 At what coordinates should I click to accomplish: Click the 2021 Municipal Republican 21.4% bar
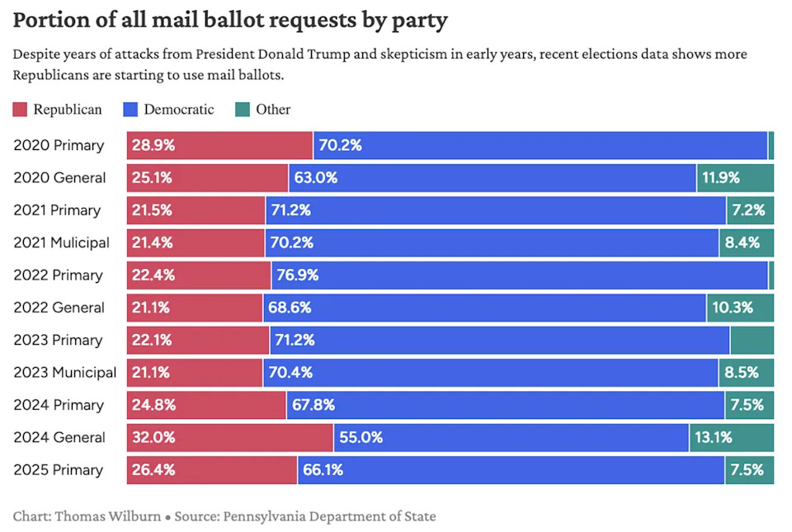point(196,243)
